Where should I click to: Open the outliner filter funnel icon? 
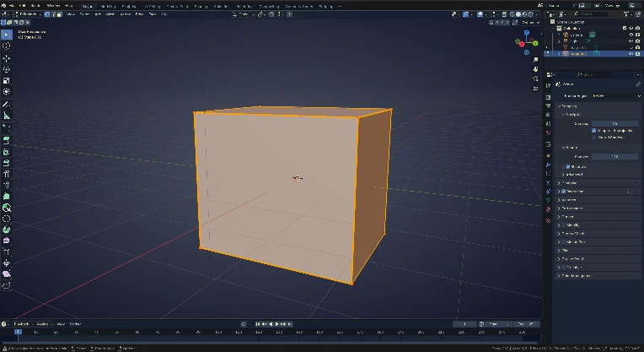tap(626, 14)
